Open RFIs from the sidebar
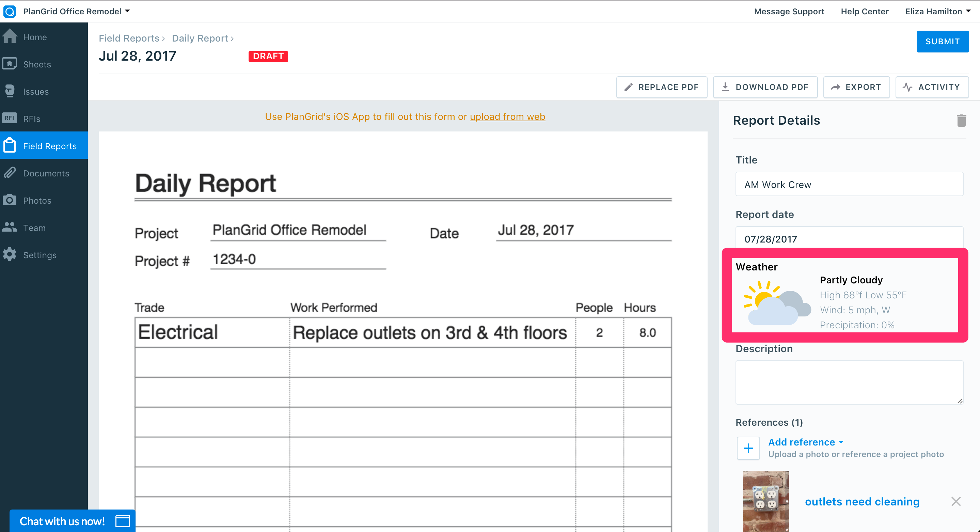 (x=44, y=118)
